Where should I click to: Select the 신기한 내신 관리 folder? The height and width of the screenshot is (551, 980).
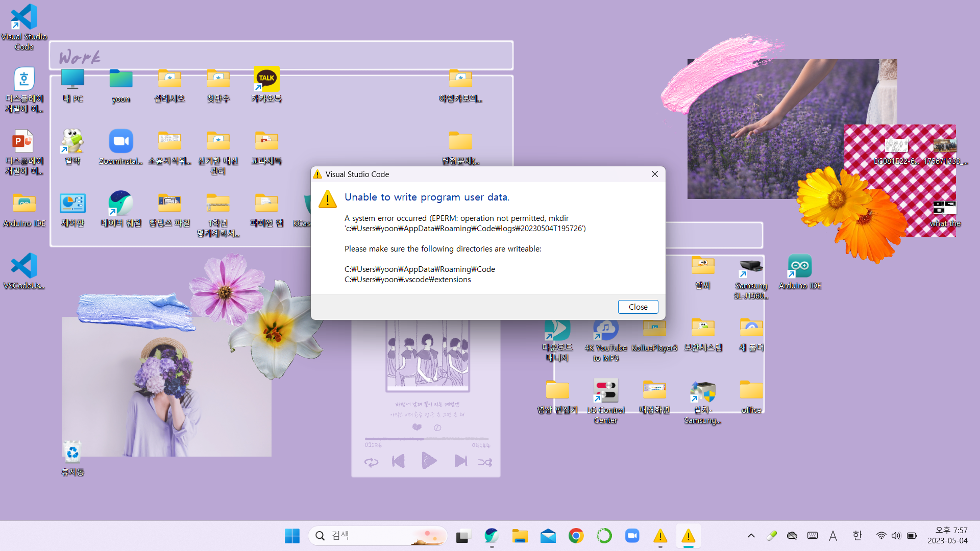pyautogui.click(x=218, y=152)
